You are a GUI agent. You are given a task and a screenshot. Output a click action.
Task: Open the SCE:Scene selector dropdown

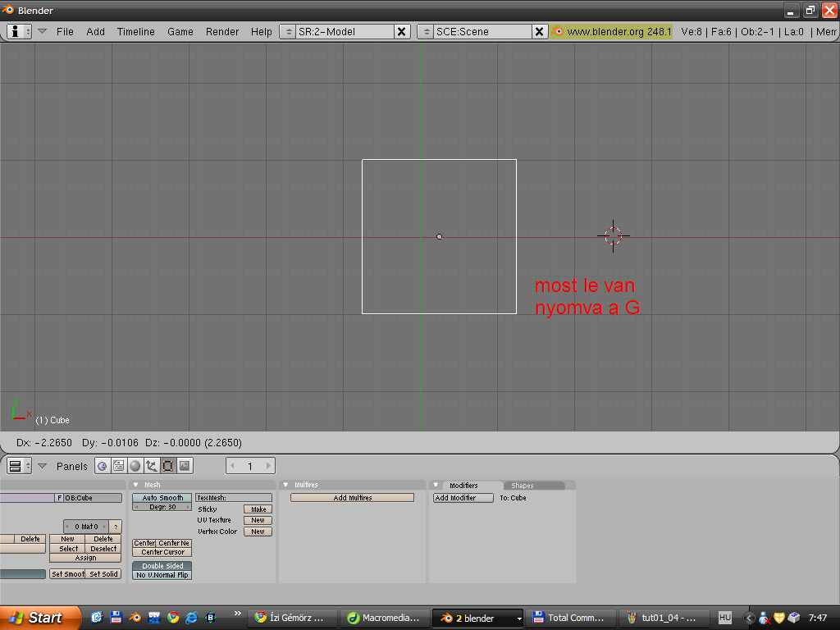click(426, 31)
